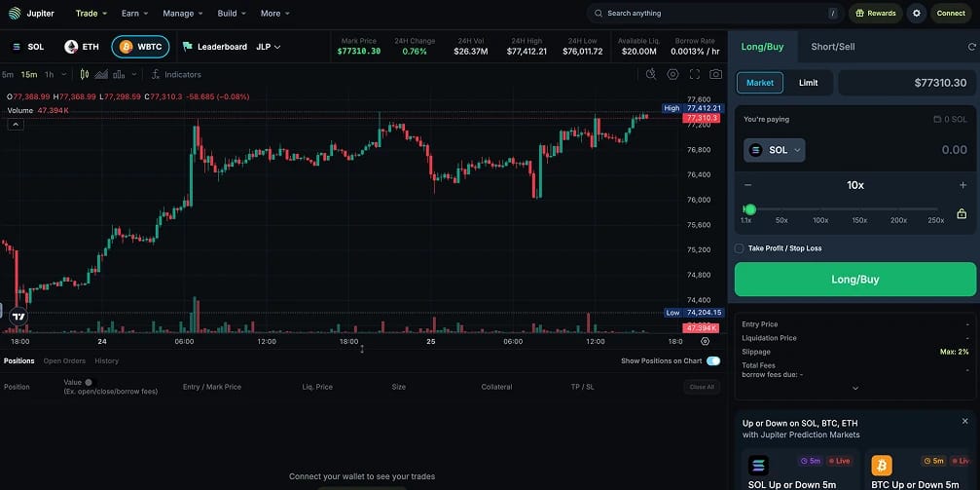This screenshot has width=980, height=490.
Task: Decrease leverage with minus button
Action: [x=747, y=185]
